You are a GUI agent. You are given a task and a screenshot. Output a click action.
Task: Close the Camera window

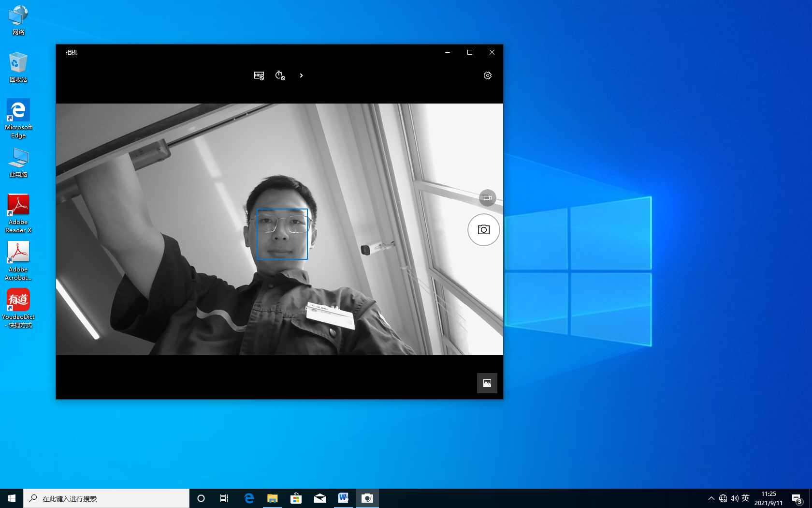click(492, 52)
